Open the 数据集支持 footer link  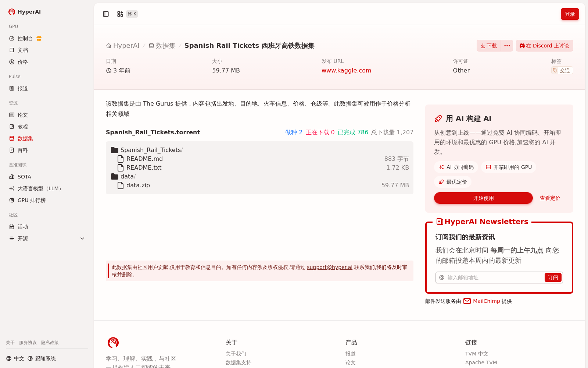coord(239,362)
